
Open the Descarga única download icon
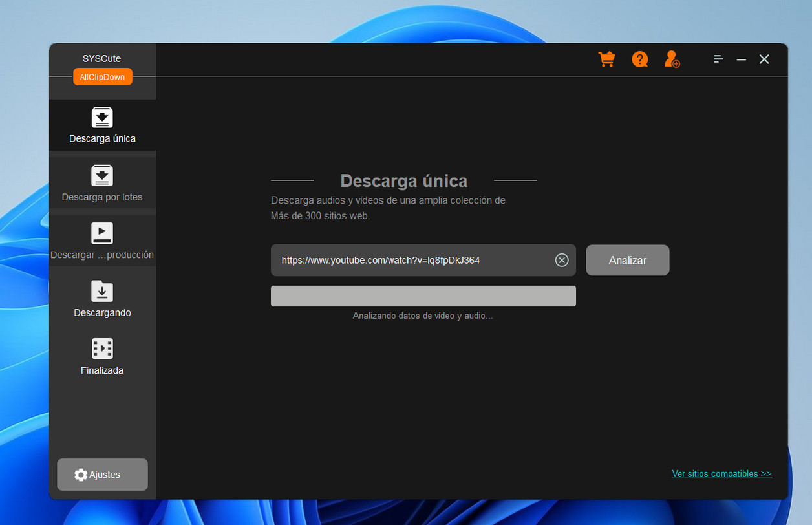pos(102,117)
